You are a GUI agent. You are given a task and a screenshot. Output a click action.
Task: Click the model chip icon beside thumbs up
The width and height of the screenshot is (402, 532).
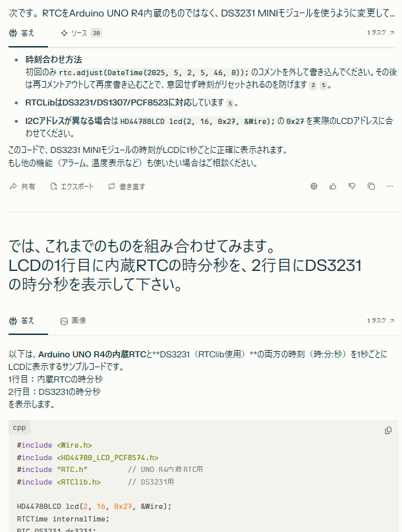[314, 187]
